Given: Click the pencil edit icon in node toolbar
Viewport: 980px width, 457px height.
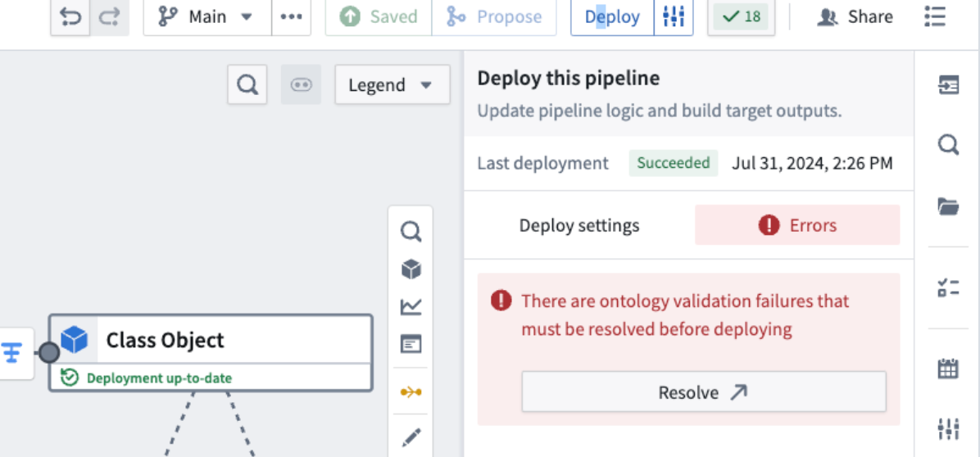Looking at the screenshot, I should pyautogui.click(x=411, y=437).
